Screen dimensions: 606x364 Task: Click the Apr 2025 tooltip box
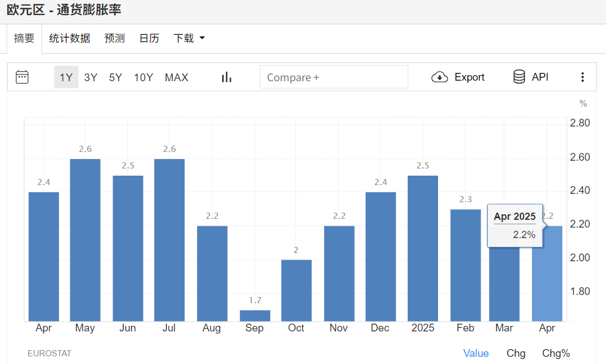click(515, 226)
